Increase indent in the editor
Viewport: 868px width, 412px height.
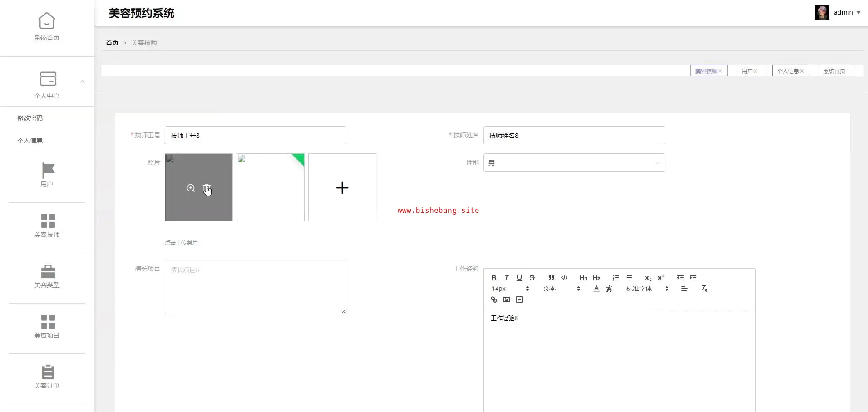(693, 278)
